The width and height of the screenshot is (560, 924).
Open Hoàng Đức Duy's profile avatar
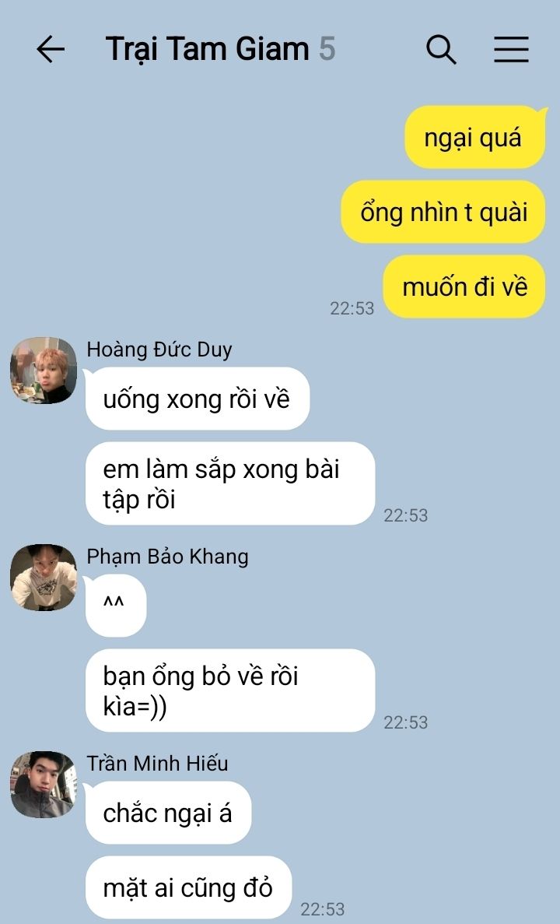44,370
